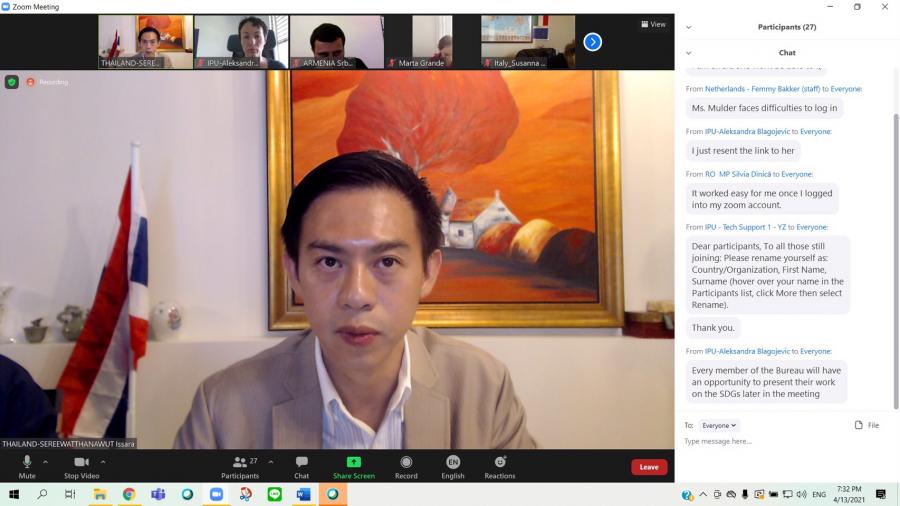900x506 pixels.
Task: Leave the meeting
Action: tap(649, 467)
